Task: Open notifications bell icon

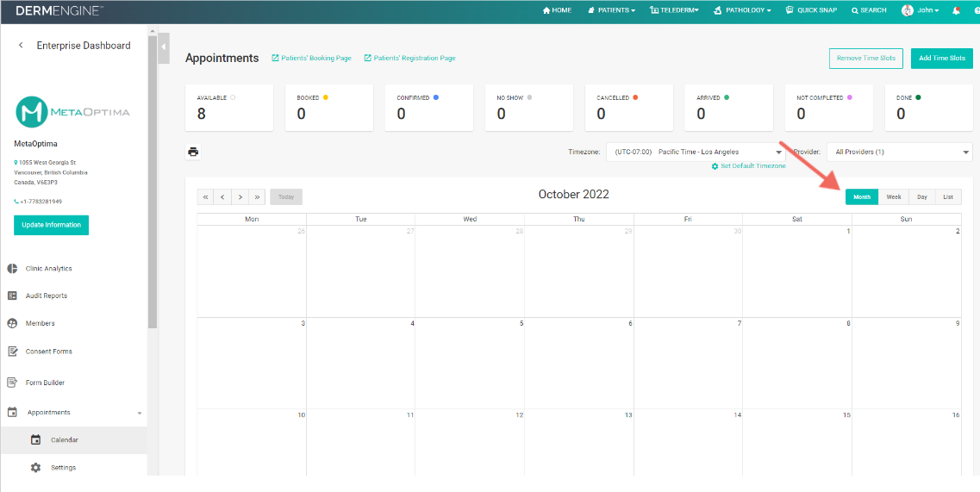Action: coord(956,10)
